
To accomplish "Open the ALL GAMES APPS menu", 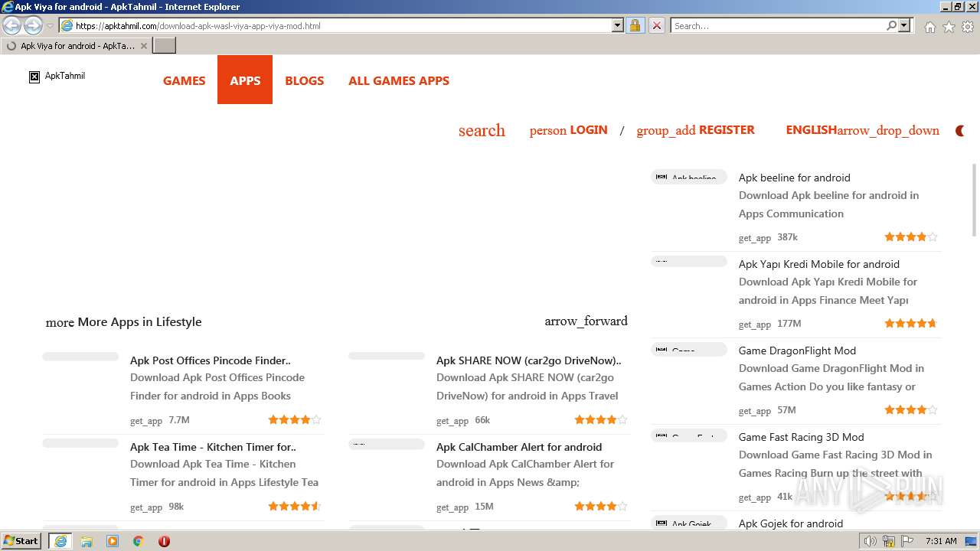I will (399, 80).
